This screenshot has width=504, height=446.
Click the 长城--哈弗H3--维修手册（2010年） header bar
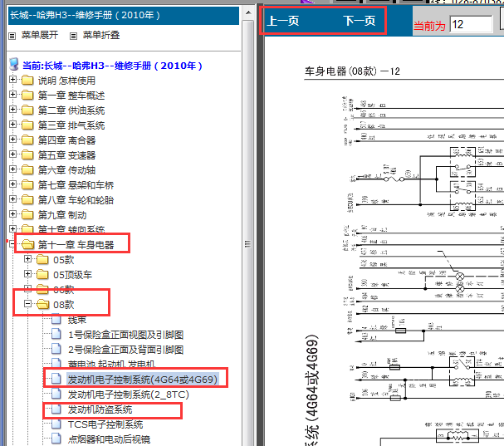tap(124, 16)
